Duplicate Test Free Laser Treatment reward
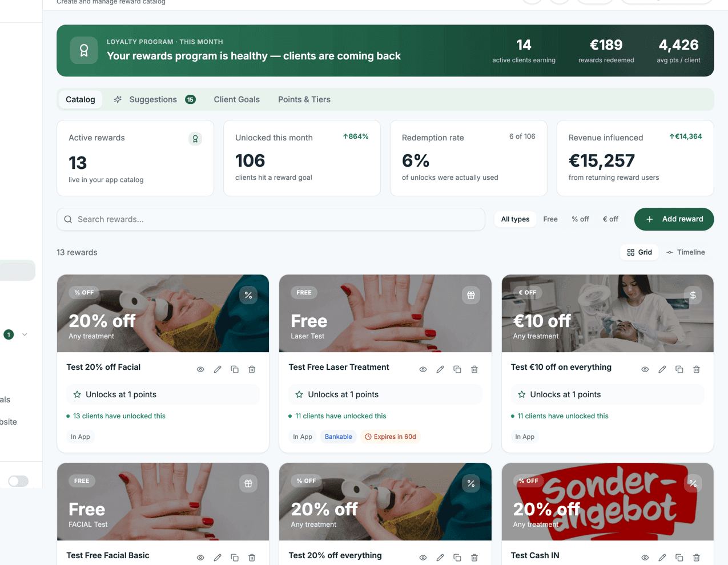Image resolution: width=728 pixels, height=565 pixels. click(x=457, y=369)
